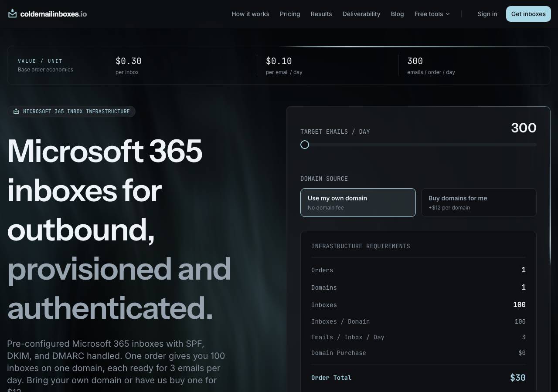Open the Results nav link
Screen dimensions: 558x392
click(321, 14)
